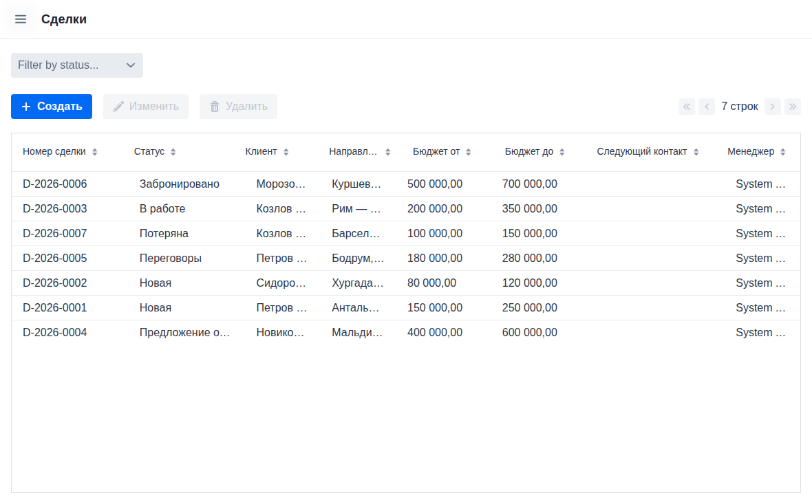Jump to first page arrow
The width and height of the screenshot is (812, 504).
pyautogui.click(x=687, y=107)
